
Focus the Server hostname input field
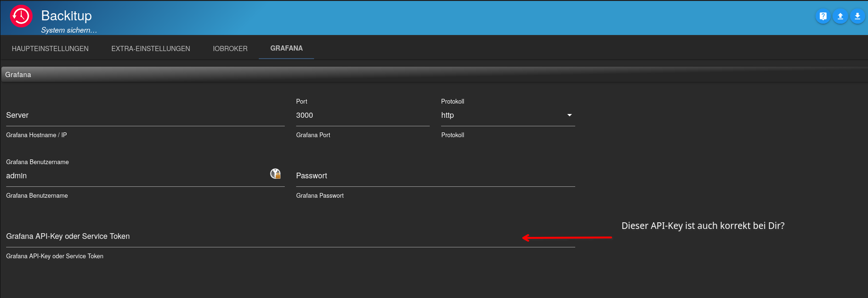145,115
